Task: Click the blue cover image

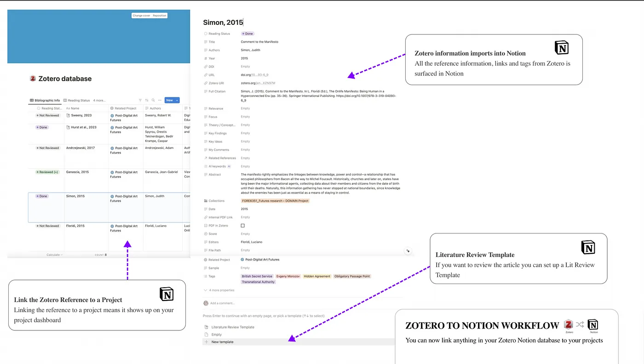Action: pyautogui.click(x=98, y=36)
